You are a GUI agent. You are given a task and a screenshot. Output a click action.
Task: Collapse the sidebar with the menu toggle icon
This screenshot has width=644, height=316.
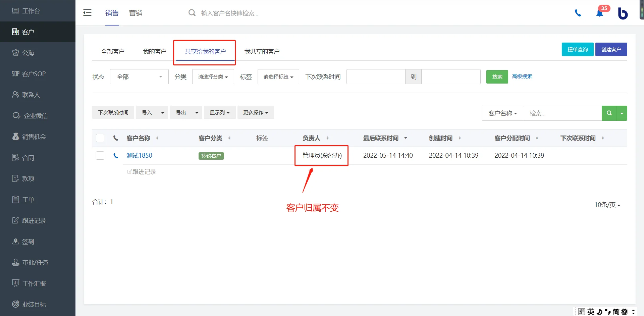coord(87,13)
